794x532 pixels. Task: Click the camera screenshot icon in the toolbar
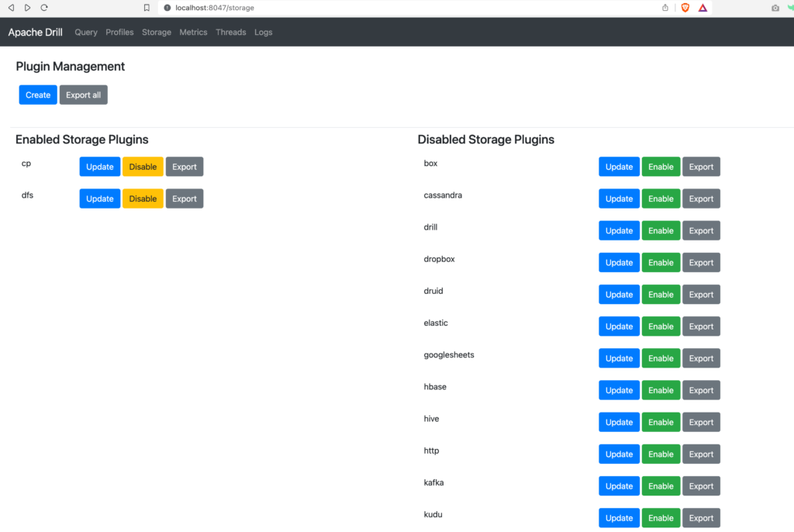coord(775,8)
